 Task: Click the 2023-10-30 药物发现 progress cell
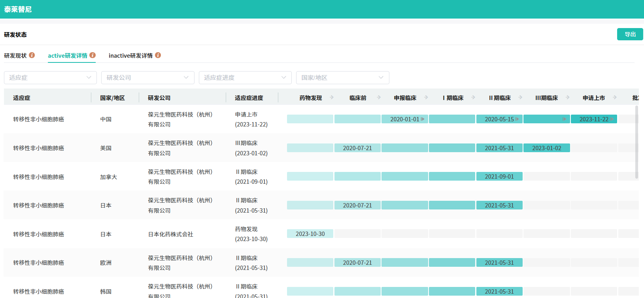(x=310, y=234)
